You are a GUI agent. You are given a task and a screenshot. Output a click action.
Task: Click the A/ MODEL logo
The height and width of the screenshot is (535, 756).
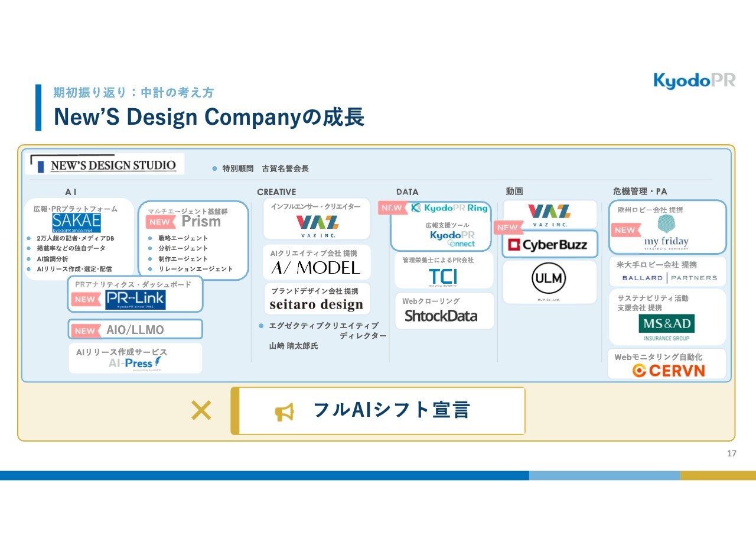tap(315, 268)
